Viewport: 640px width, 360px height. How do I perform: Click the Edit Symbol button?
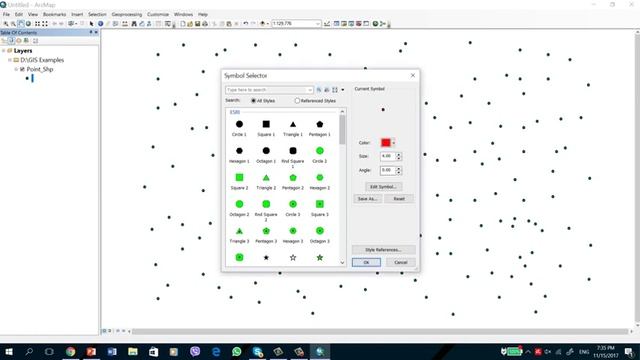point(383,187)
